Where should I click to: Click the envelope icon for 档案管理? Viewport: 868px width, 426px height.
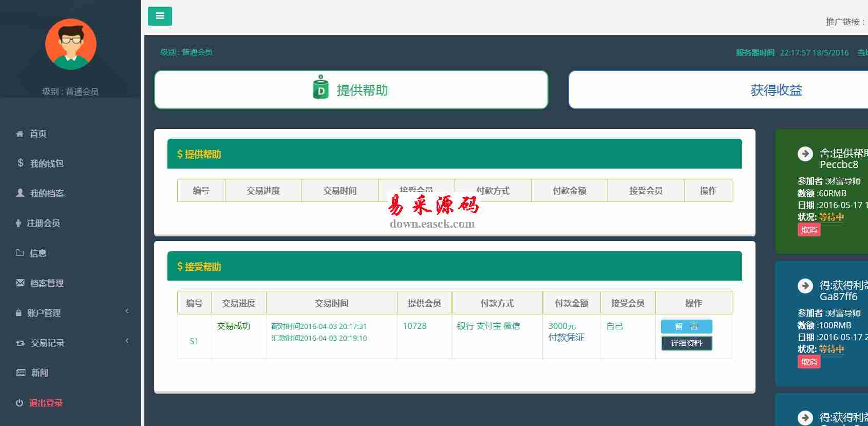pyautogui.click(x=20, y=283)
